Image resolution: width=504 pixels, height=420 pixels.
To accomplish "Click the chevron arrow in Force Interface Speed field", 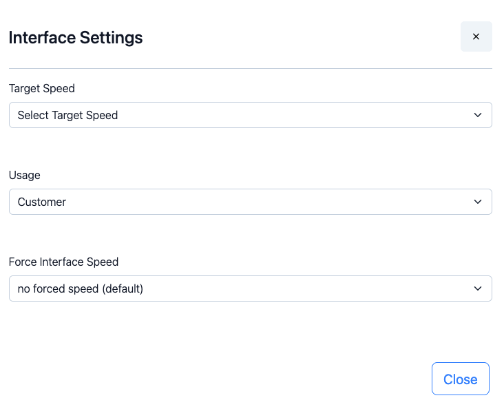I will pos(478,288).
